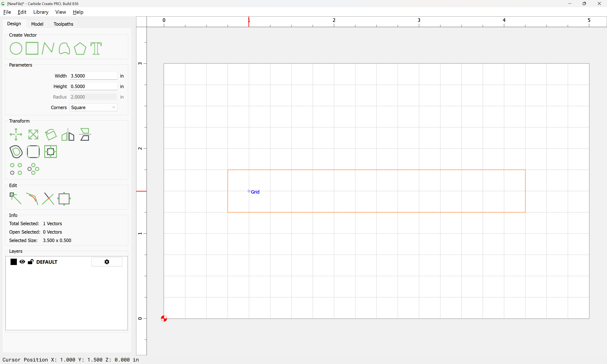
Task: Select the Rectangle vector tool
Action: click(x=32, y=48)
